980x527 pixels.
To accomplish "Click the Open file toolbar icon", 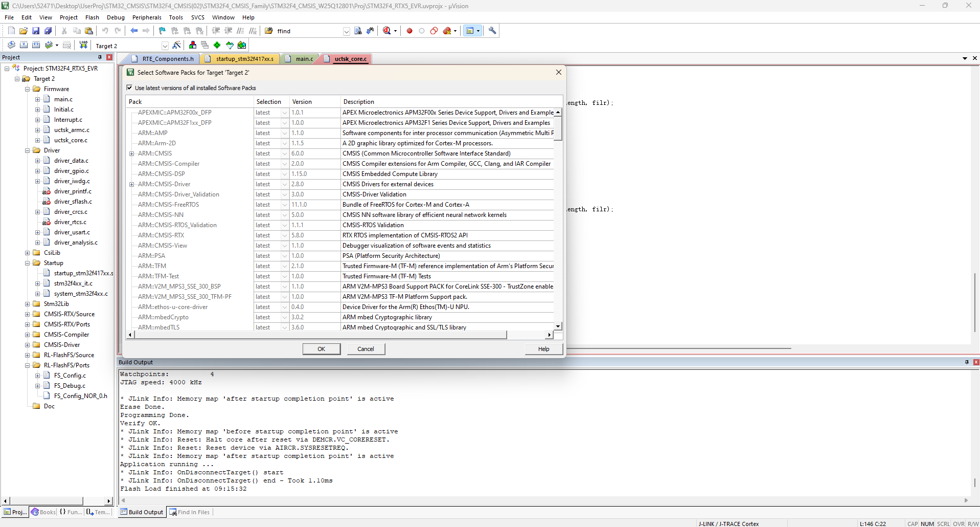I will [24, 31].
